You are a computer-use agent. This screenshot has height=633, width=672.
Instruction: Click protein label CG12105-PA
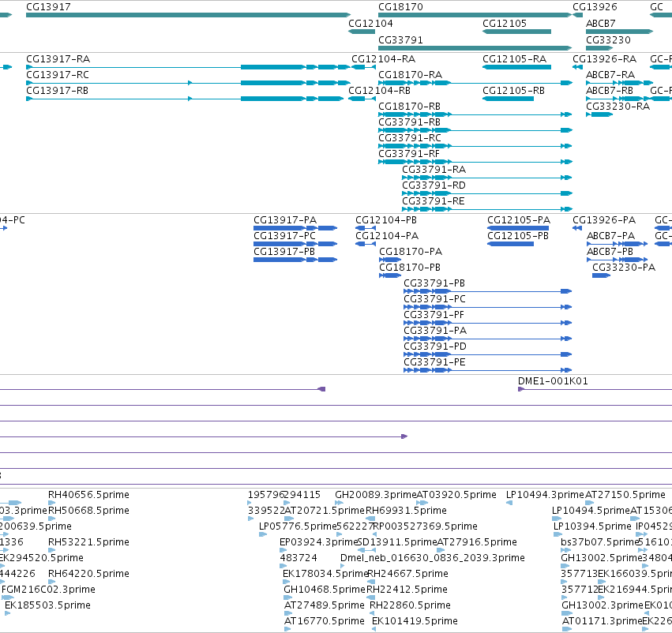tap(519, 220)
